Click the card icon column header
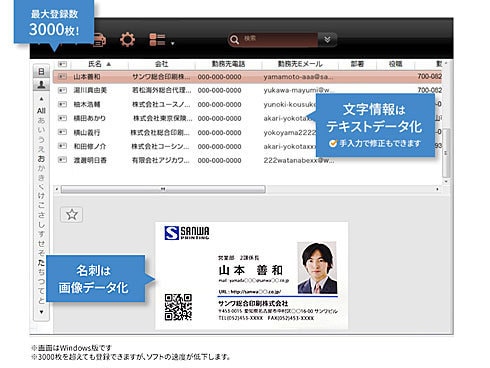This screenshot has height=368, width=490. 62,64
